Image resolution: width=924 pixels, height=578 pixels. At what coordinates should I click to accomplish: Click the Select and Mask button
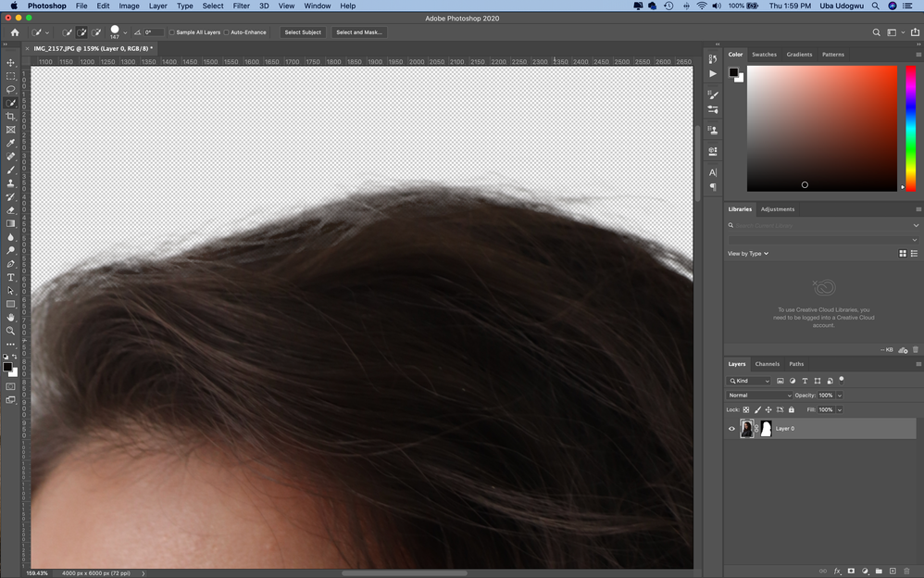click(359, 32)
